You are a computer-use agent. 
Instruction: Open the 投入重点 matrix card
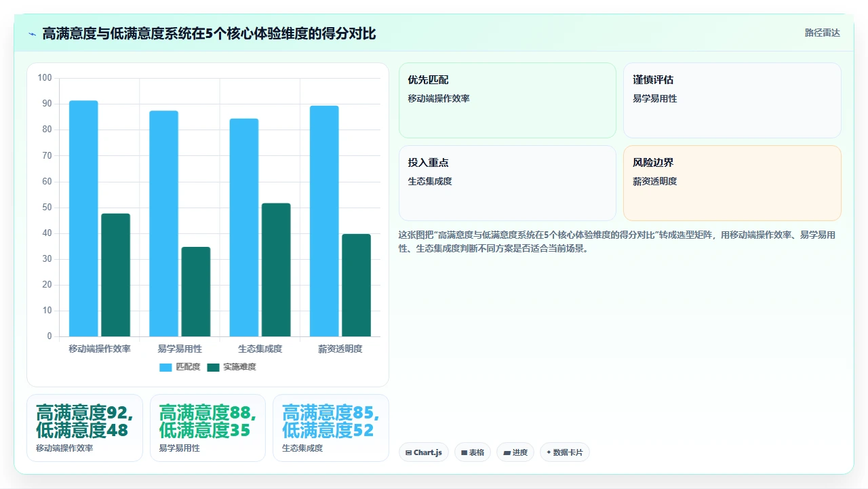coord(507,183)
